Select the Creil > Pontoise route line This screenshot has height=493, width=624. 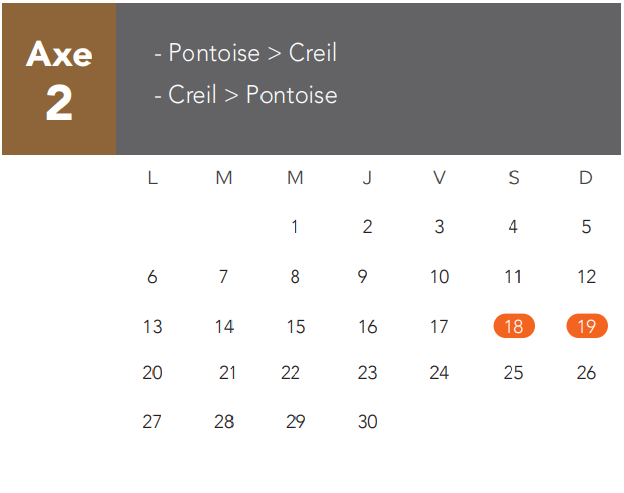245,95
